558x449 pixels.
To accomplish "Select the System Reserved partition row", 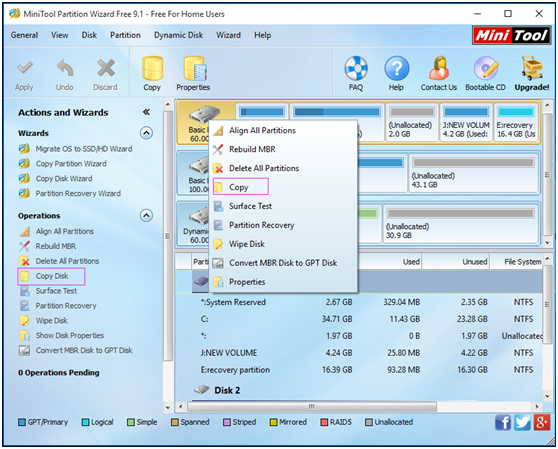I will pos(359,302).
